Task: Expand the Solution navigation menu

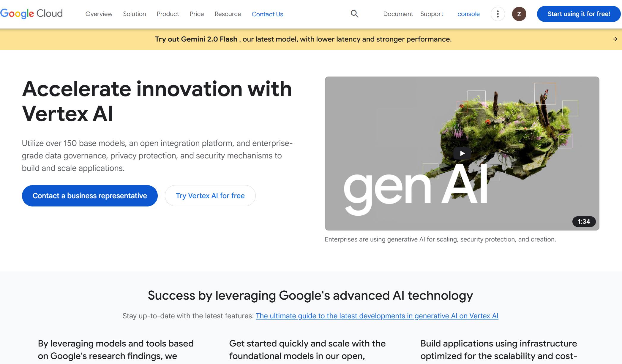Action: 134,14
